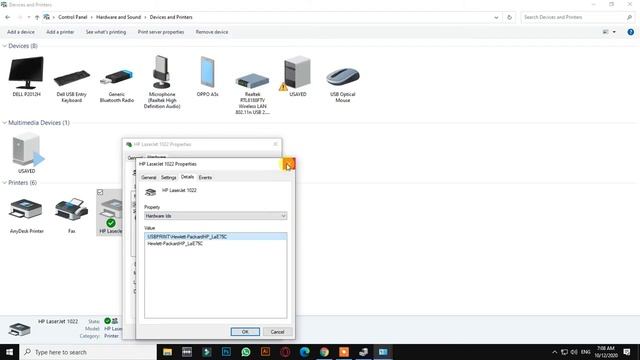This screenshot has height=360, width=640.
Task: Open the printer app on taskbar
Action: 363,352
